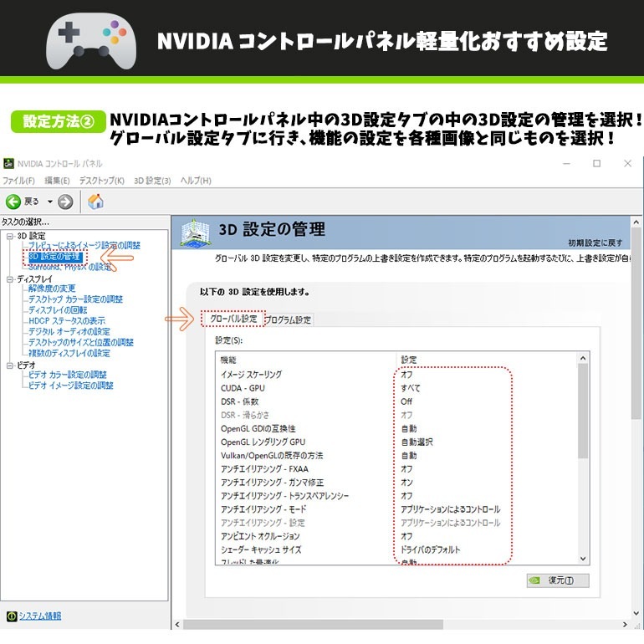Click the NVIDIA icon on 復元 button
The height and width of the screenshot is (644, 644).
(x=534, y=580)
